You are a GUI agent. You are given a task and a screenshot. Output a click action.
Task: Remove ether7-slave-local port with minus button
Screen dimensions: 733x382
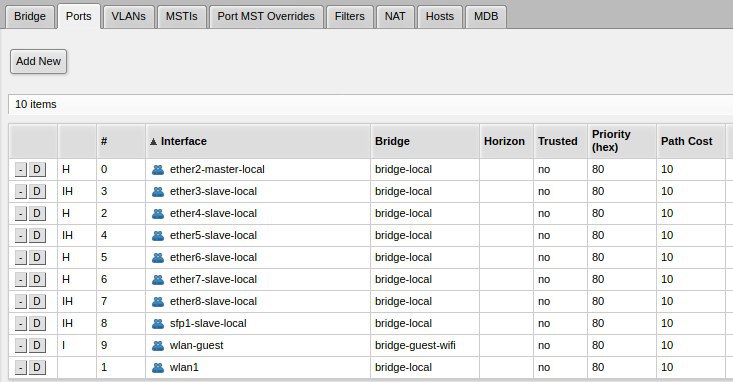[21, 280]
